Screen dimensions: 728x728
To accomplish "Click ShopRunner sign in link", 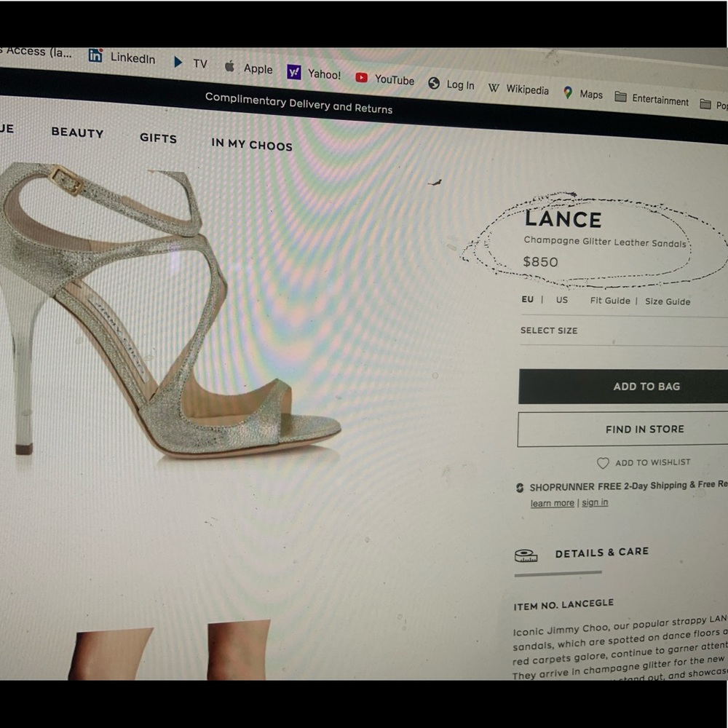I will click(x=595, y=503).
